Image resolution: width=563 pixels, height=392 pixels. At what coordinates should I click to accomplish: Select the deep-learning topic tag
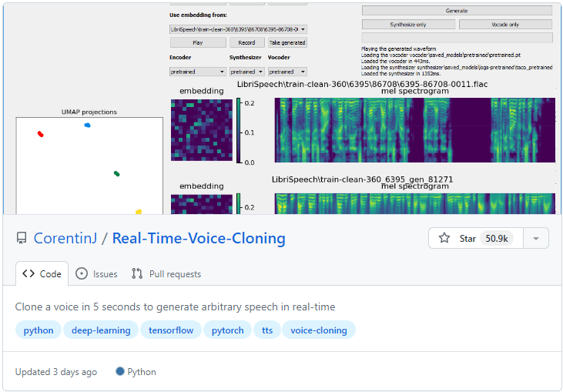pos(101,330)
